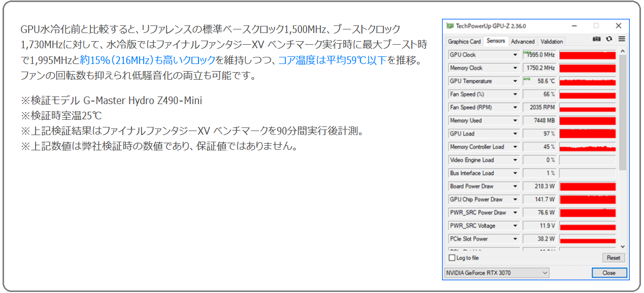Minimize the GPU-Z window

573,26
